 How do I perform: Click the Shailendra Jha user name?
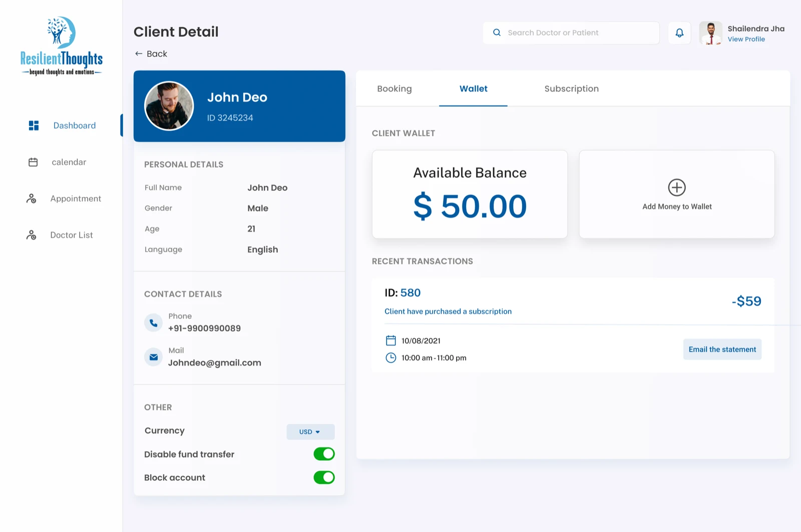point(756,29)
